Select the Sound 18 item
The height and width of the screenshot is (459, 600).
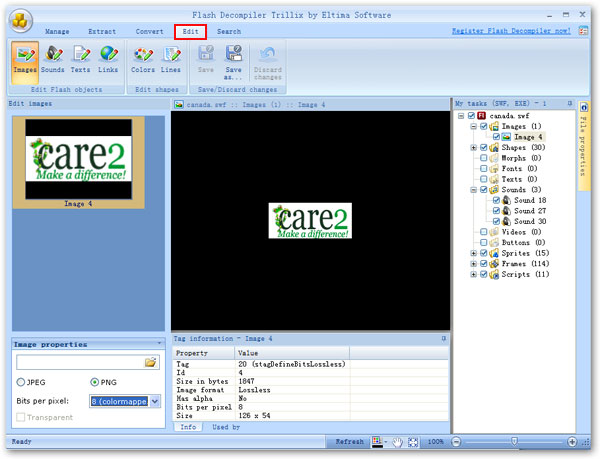pos(530,200)
